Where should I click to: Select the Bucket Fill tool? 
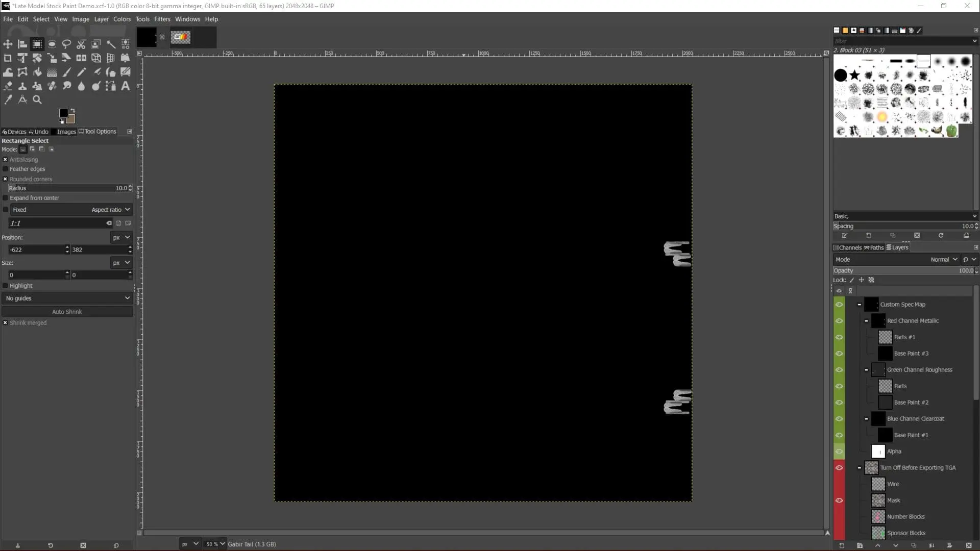point(37,72)
